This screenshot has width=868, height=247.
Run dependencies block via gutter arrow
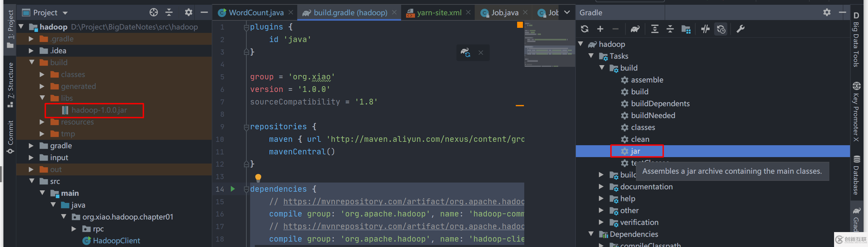point(232,189)
